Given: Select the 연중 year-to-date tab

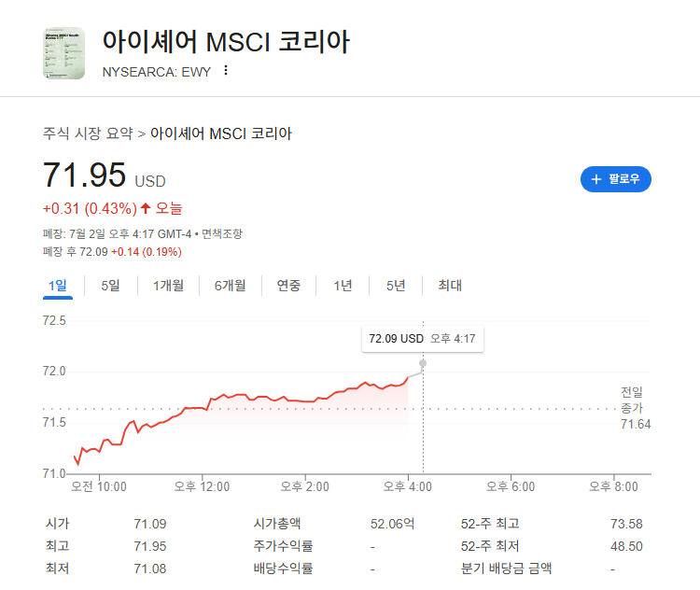Looking at the screenshot, I should (288, 286).
